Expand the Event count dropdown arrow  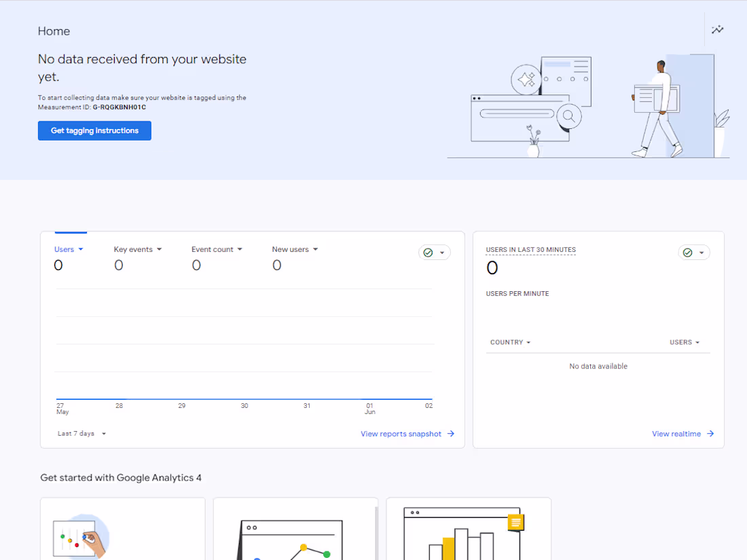(x=240, y=249)
